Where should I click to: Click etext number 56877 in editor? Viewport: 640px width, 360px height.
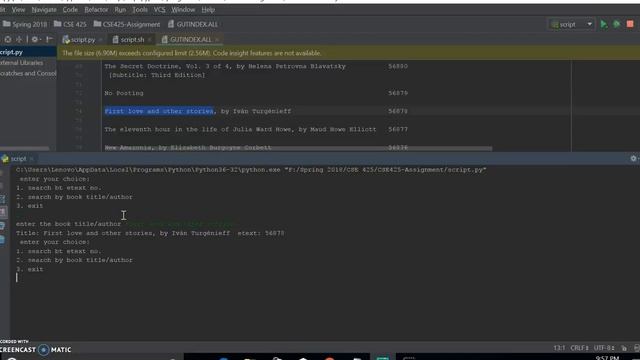click(x=398, y=129)
